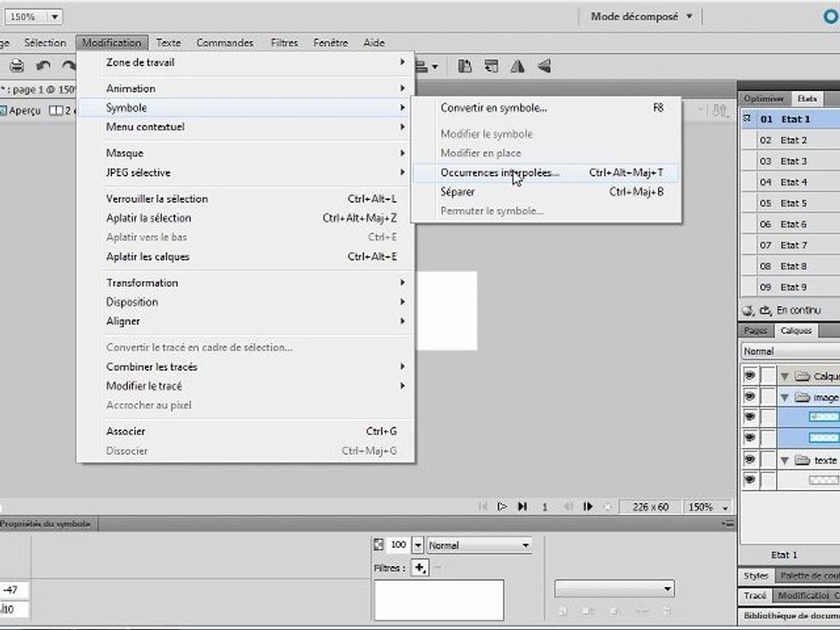Open the Normal blend mode dropdown in Properties
Image resolution: width=840 pixels, height=630 pixels.
click(x=479, y=545)
